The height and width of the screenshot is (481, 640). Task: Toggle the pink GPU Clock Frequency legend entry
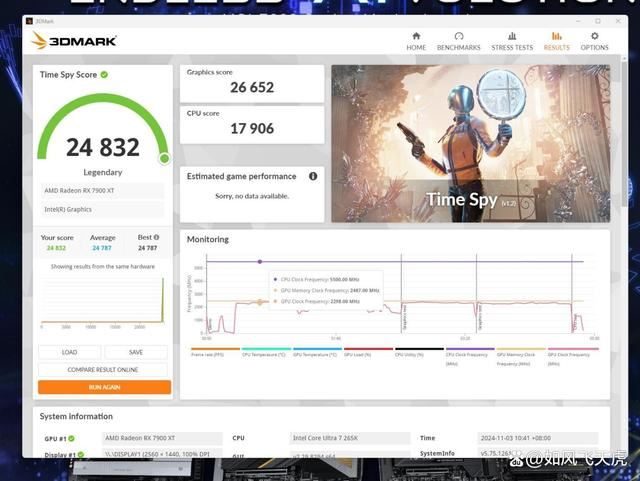[573, 357]
